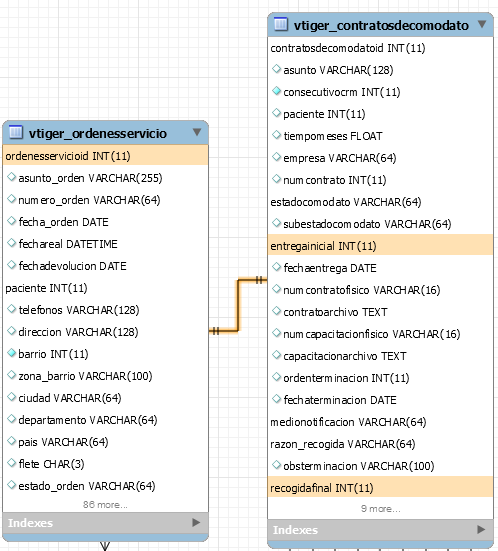Collapse the vtiger_contratosdecomodato table columns

482,24
